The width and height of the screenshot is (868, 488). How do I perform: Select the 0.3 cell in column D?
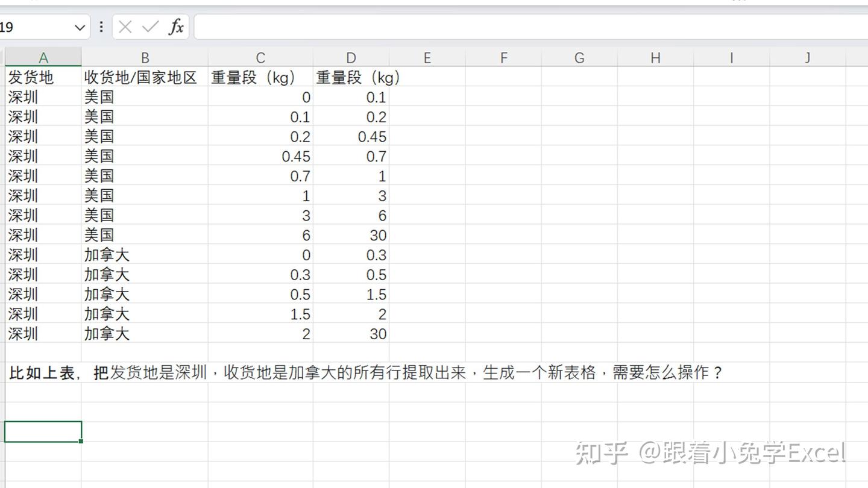pyautogui.click(x=351, y=255)
